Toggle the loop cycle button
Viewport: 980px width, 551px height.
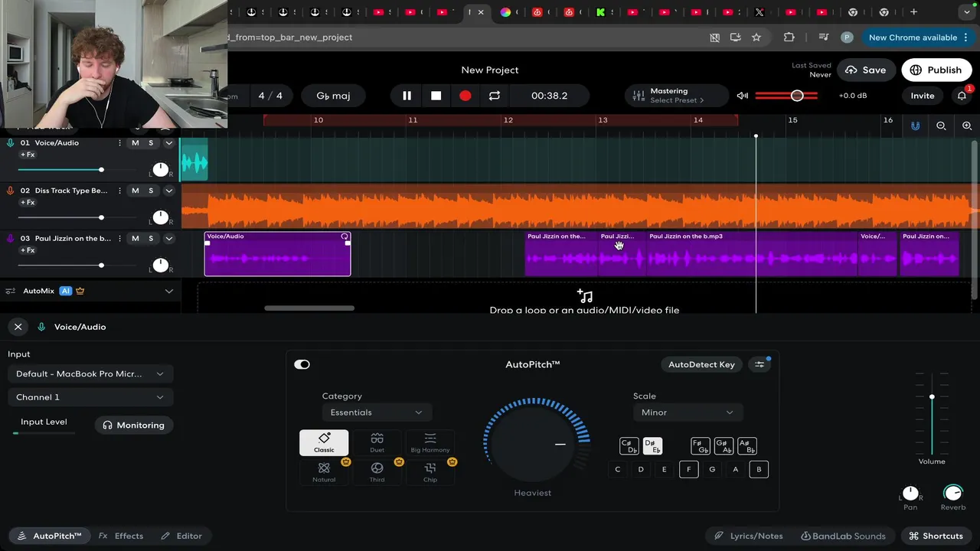495,96
